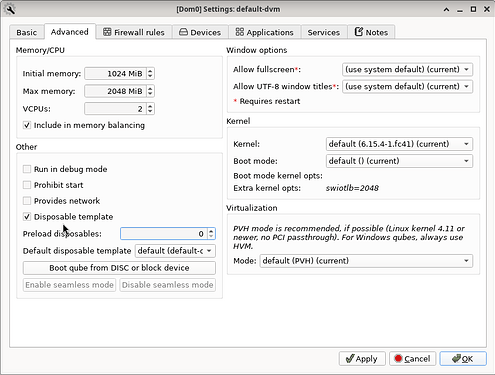
Task: Open the Kernel version dropdown
Action: coord(399,144)
